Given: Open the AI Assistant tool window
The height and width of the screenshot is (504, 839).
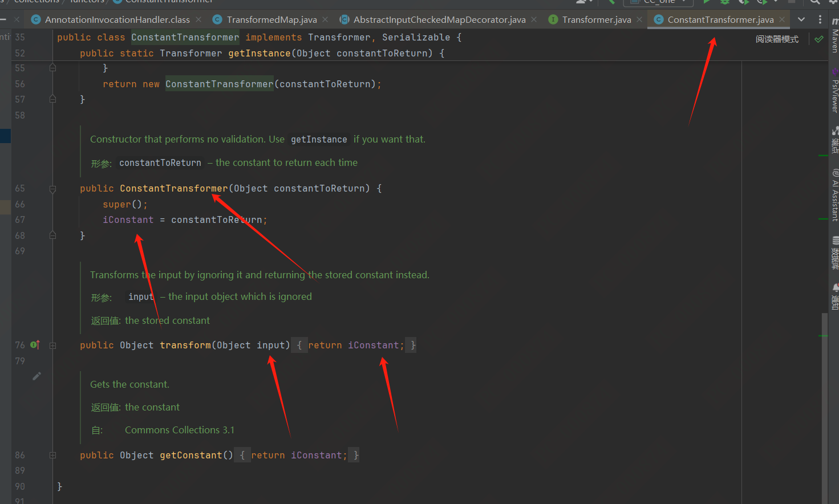Looking at the screenshot, I should pyautogui.click(x=834, y=195).
